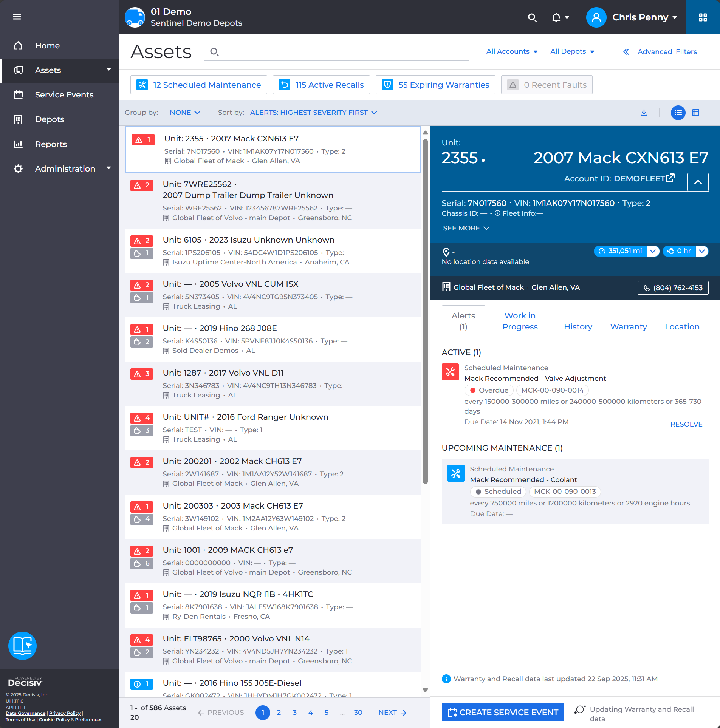Viewport: 720px width, 728px height.
Task: Click the global search magnifier icon
Action: pos(533,17)
